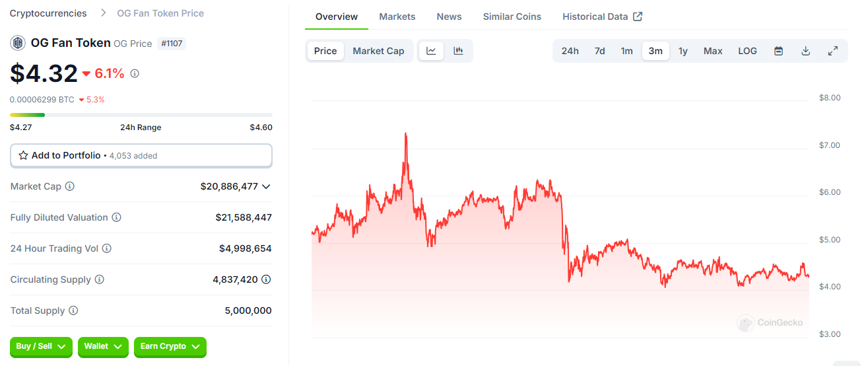Open the Earn Crypto dropdown
The width and height of the screenshot is (868, 366).
pos(170,346)
